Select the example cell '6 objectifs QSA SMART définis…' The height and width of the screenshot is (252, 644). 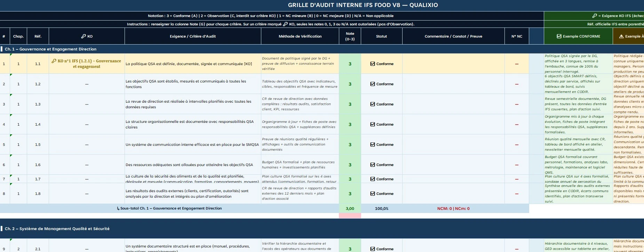click(x=578, y=84)
